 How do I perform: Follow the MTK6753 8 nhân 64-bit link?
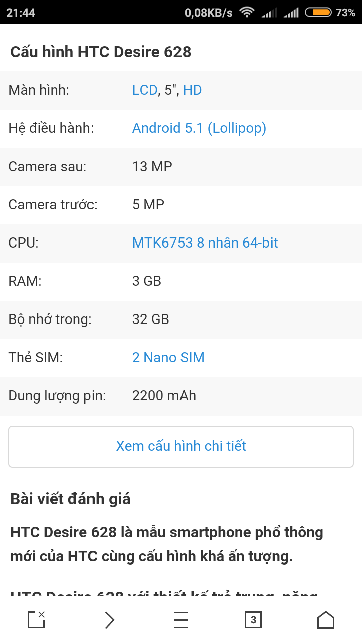click(x=205, y=243)
